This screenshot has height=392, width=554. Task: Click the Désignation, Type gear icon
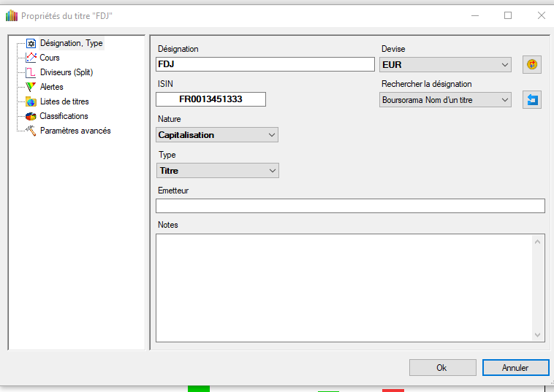pos(31,43)
